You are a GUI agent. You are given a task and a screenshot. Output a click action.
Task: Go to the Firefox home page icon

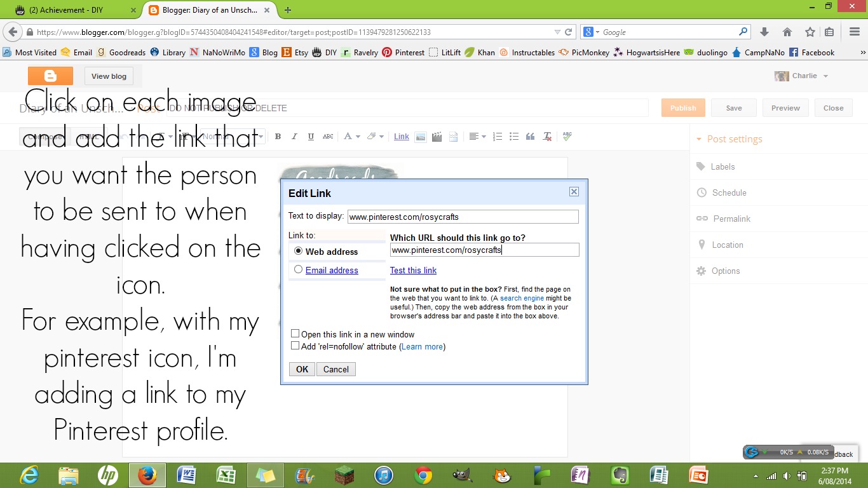[787, 32]
